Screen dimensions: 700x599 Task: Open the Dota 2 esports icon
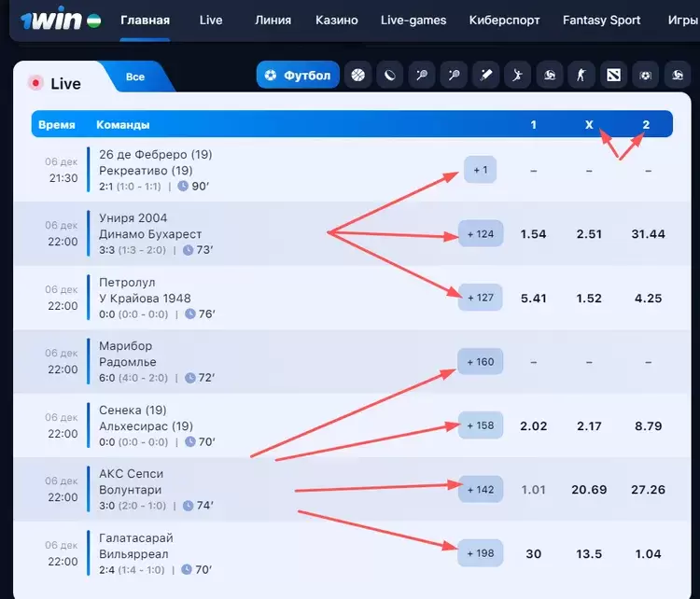(611, 76)
